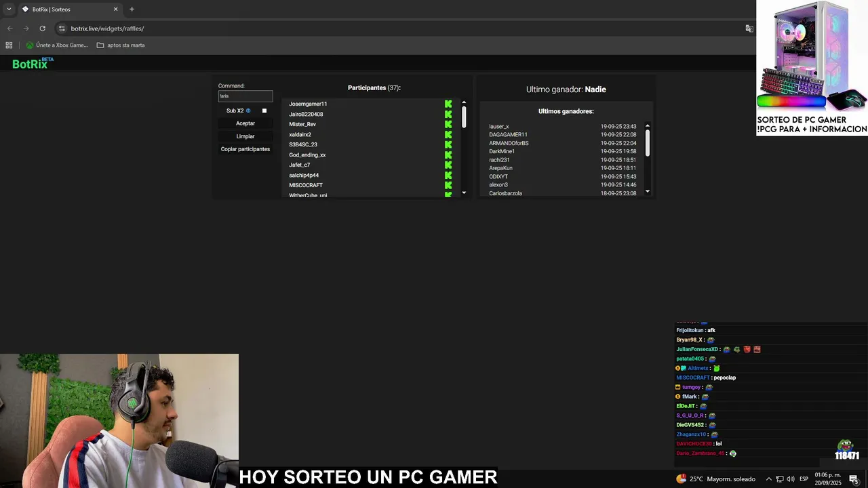Click participants list scroll down arrow

pyautogui.click(x=464, y=192)
